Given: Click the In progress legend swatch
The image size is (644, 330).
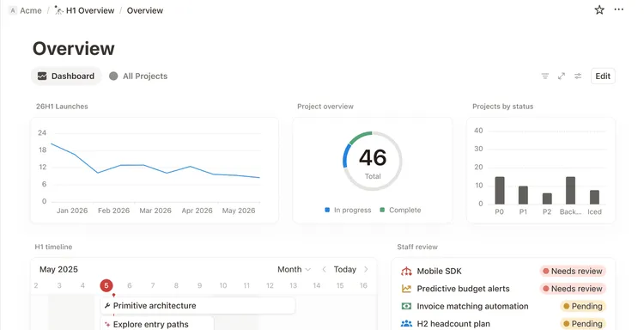Looking at the screenshot, I should coord(327,210).
